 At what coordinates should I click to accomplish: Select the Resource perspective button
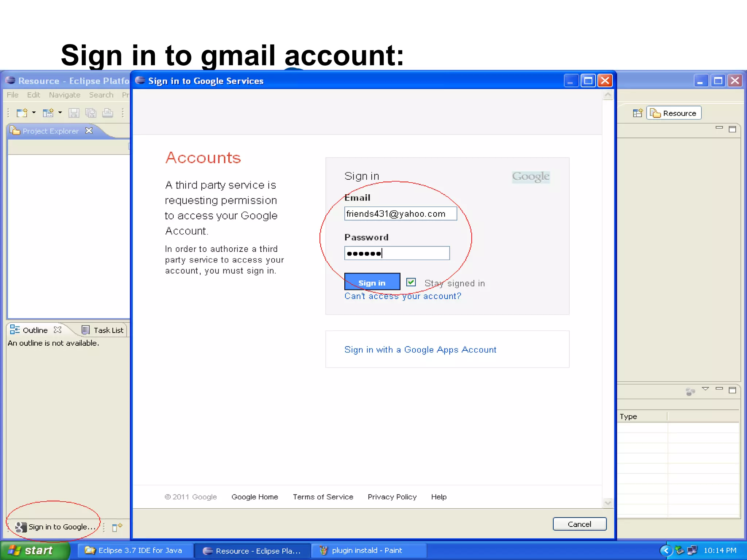click(x=674, y=113)
